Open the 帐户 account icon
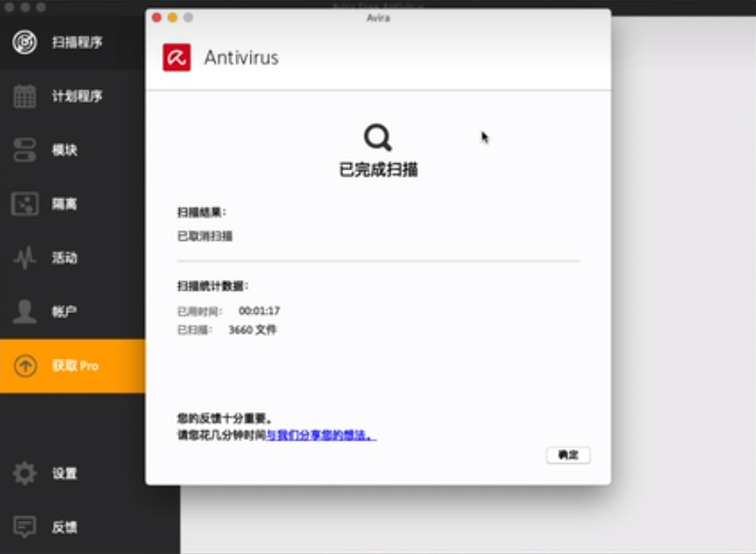Screen dimensions: 756x554 (25, 309)
